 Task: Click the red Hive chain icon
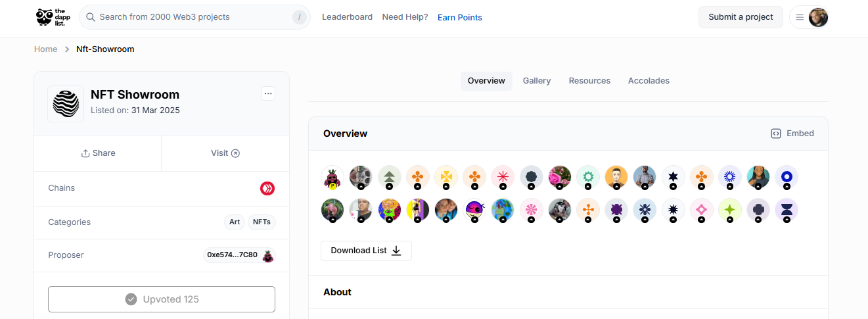(267, 189)
